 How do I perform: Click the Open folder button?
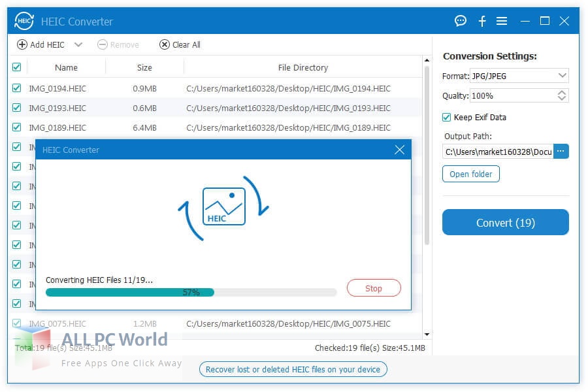[x=471, y=174]
